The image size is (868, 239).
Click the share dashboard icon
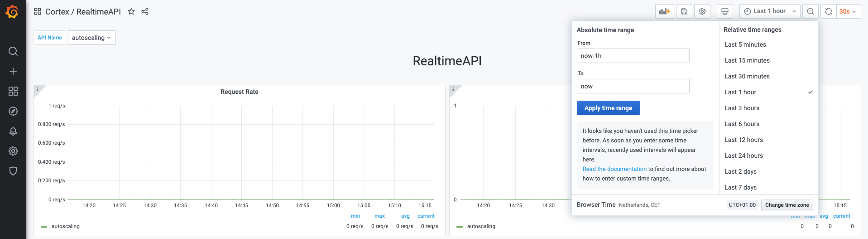coord(145,12)
